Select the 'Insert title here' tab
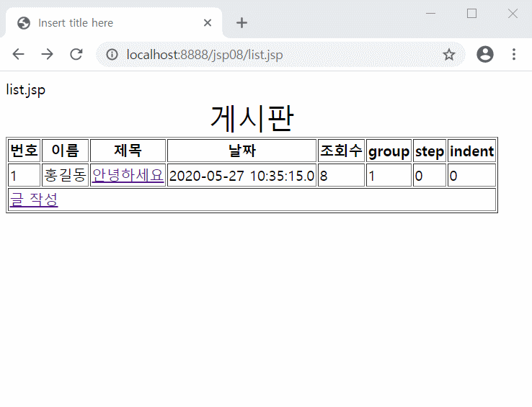This screenshot has width=532, height=407. (114, 23)
